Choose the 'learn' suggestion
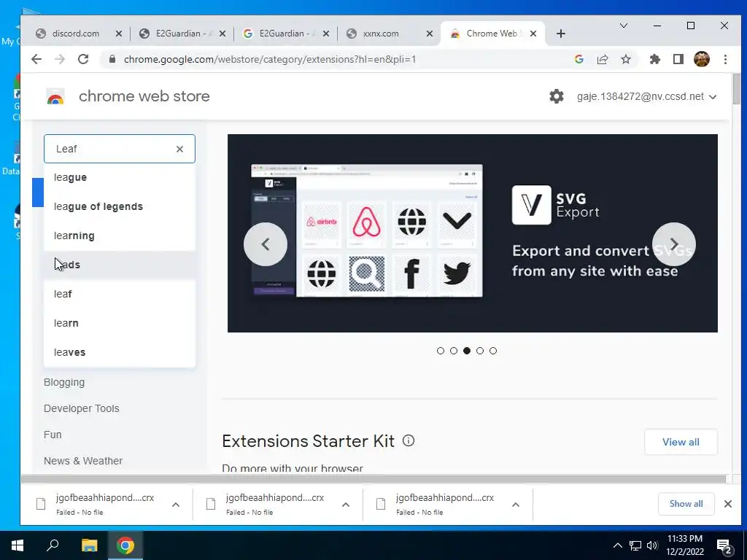The image size is (747, 560). tap(120, 323)
